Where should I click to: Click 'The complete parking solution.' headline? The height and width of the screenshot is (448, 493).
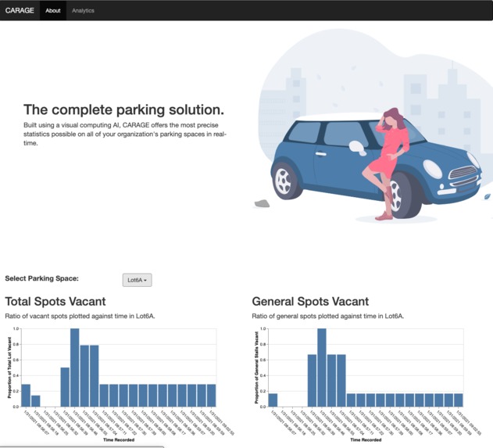click(124, 109)
